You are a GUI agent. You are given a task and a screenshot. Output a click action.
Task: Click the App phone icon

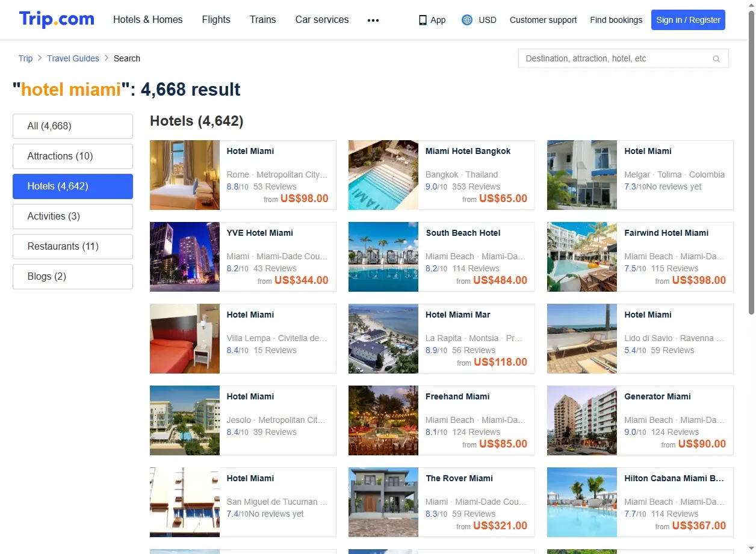[423, 20]
